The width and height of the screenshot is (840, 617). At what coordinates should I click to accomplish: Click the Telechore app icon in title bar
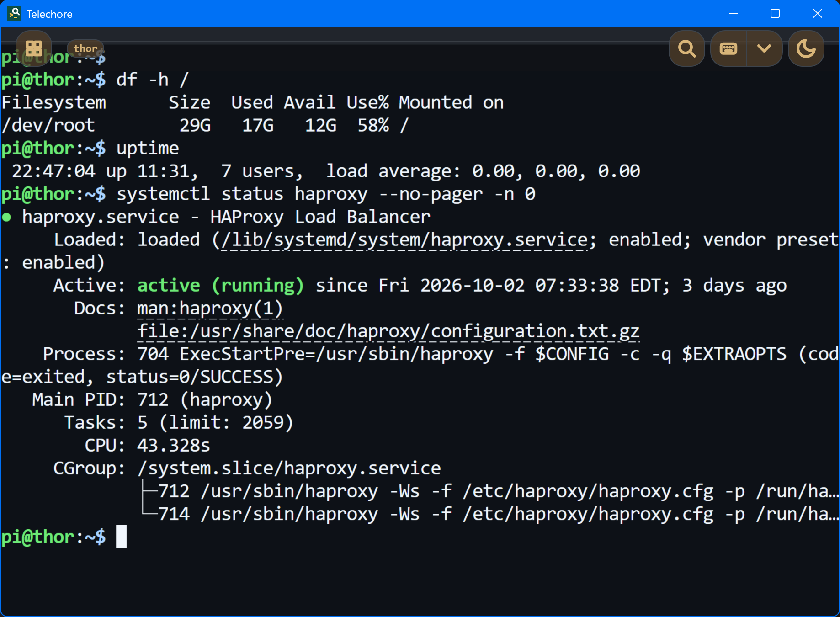[x=14, y=13]
